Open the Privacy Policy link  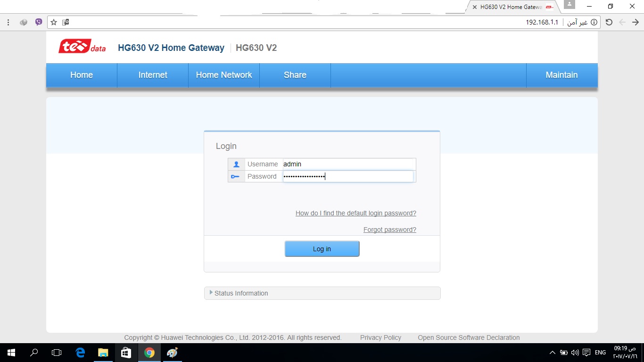(x=380, y=337)
